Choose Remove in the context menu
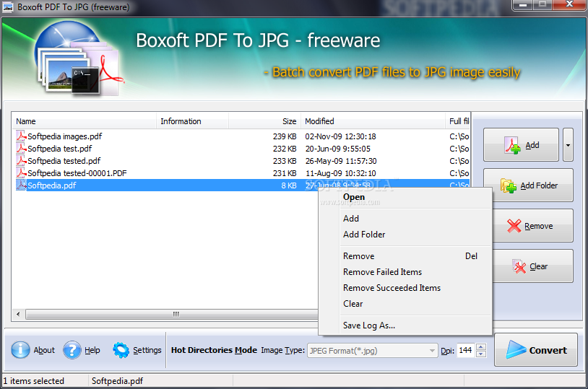Screen dimensions: 588x389 [405, 256]
